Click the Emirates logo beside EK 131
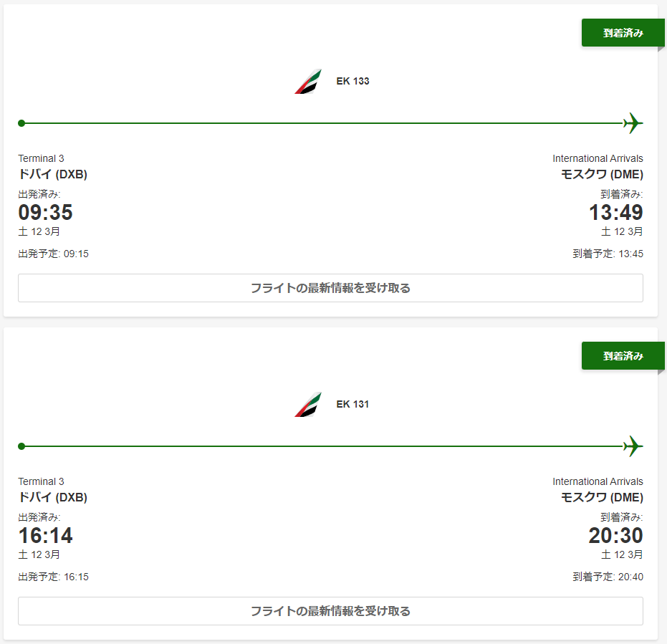This screenshot has height=644, width=667. (x=308, y=405)
